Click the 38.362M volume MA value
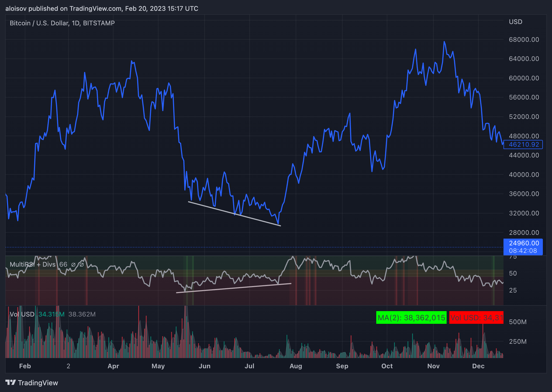 pyautogui.click(x=82, y=314)
